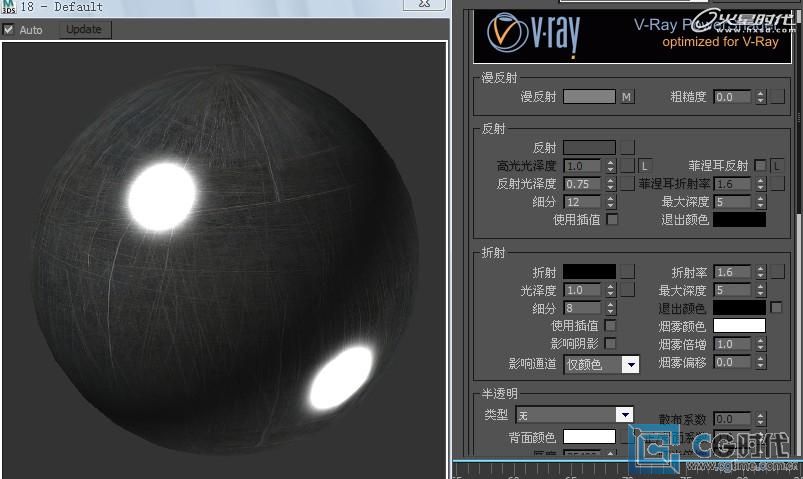Click the 烟雾倍增 1.0 value field
The height and width of the screenshot is (479, 803).
click(733, 344)
